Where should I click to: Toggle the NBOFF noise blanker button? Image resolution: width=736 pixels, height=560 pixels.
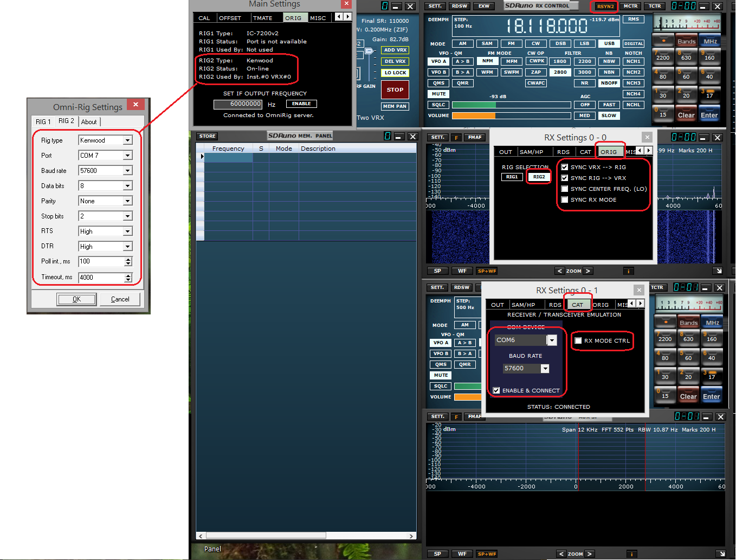tap(609, 83)
